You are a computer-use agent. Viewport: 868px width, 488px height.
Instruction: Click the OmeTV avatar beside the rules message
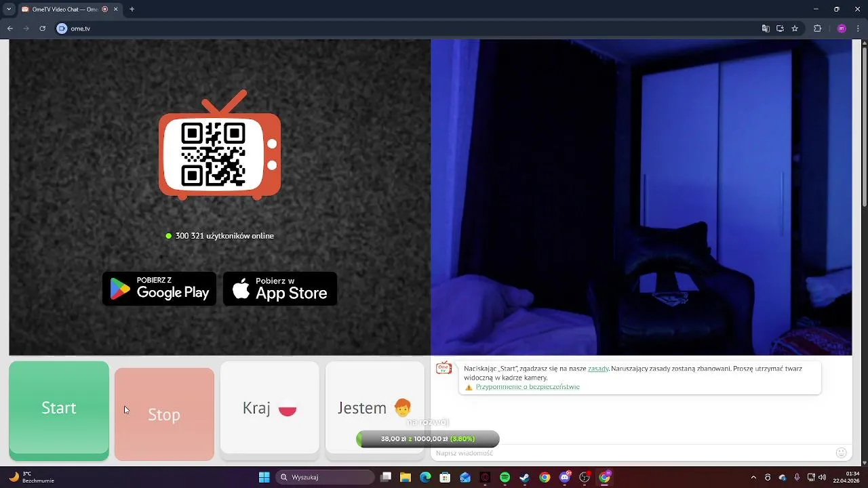pyautogui.click(x=443, y=367)
